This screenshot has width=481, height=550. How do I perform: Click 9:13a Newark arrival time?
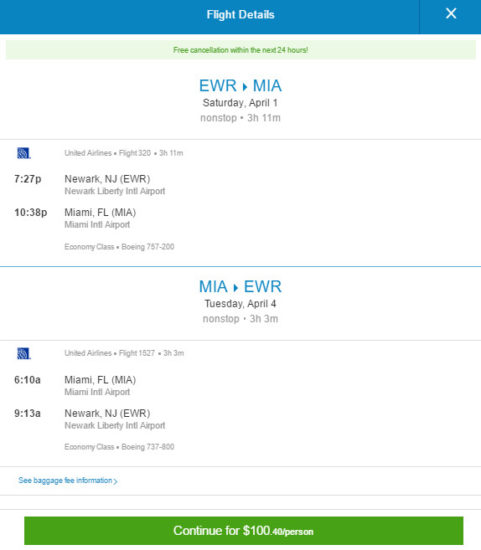pyautogui.click(x=27, y=414)
